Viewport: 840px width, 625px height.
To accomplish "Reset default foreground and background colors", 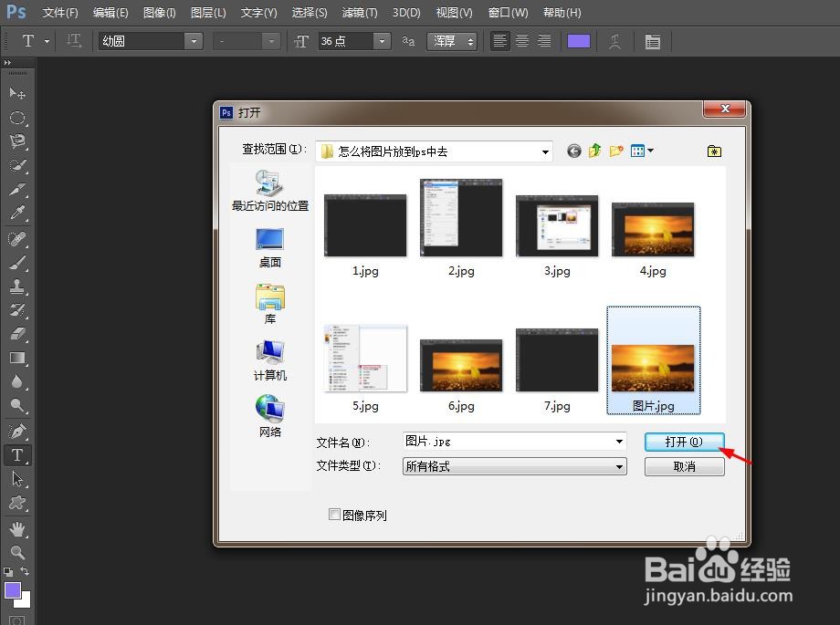I will [x=8, y=571].
